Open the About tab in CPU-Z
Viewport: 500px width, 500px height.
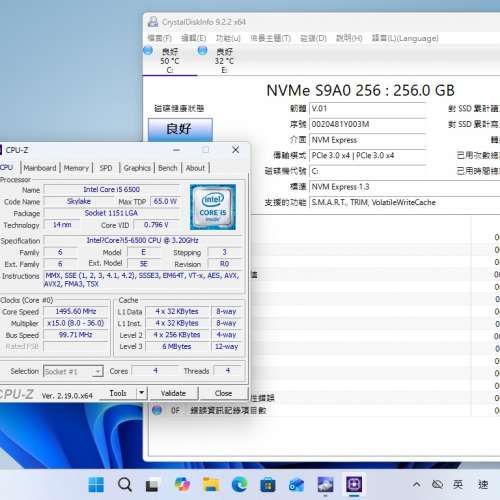(195, 168)
